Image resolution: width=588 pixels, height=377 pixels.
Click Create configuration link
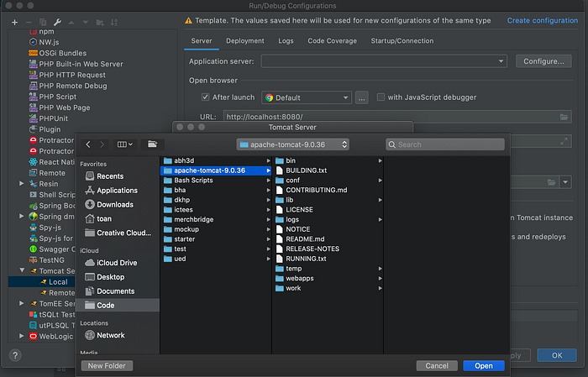click(543, 21)
